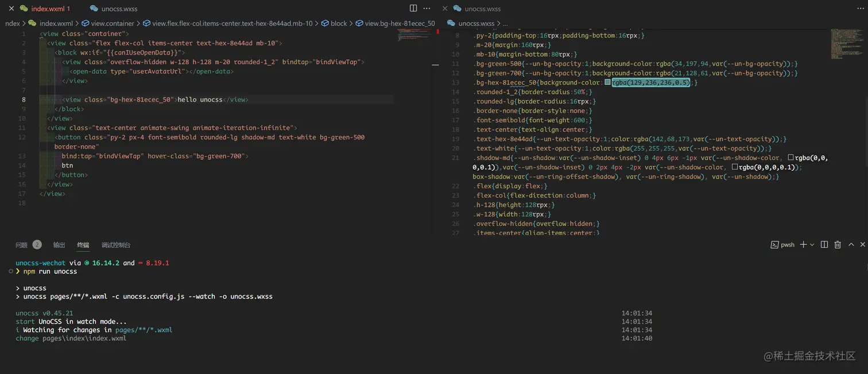Split the left editor group
The image size is (868, 374).
(413, 9)
